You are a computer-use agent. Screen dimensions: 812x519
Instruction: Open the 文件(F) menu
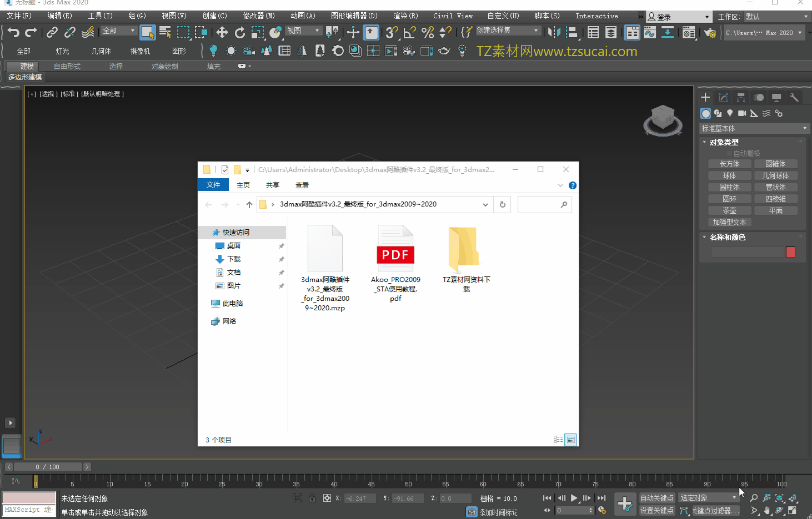point(19,16)
